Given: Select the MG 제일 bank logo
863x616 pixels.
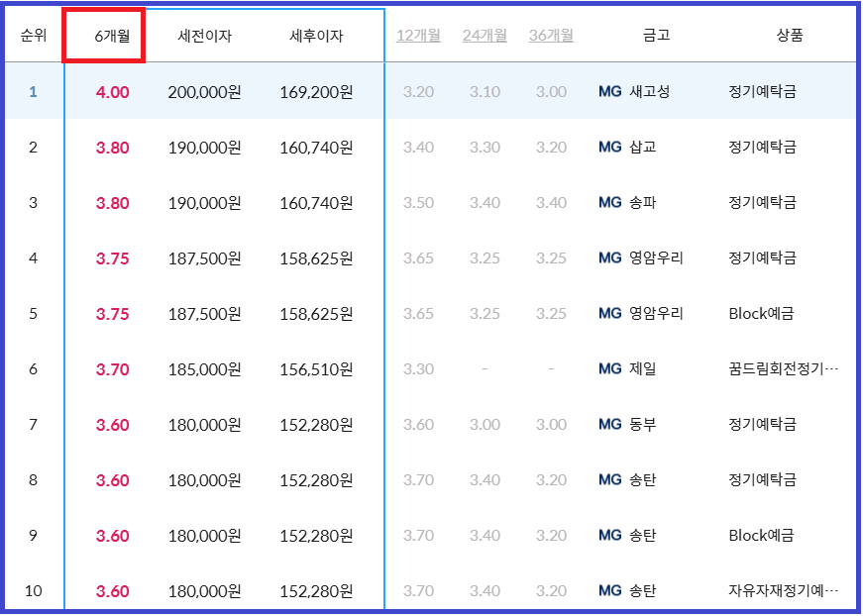Looking at the screenshot, I should point(612,366).
